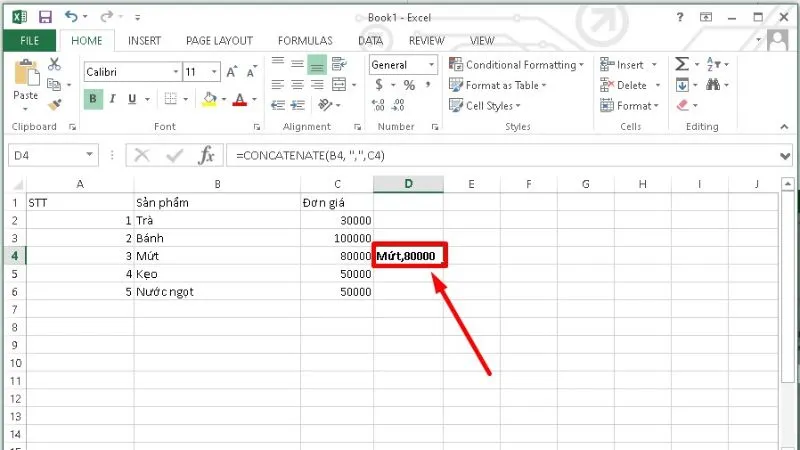800x450 pixels.
Task: Center text horizontally
Action: 297,84
